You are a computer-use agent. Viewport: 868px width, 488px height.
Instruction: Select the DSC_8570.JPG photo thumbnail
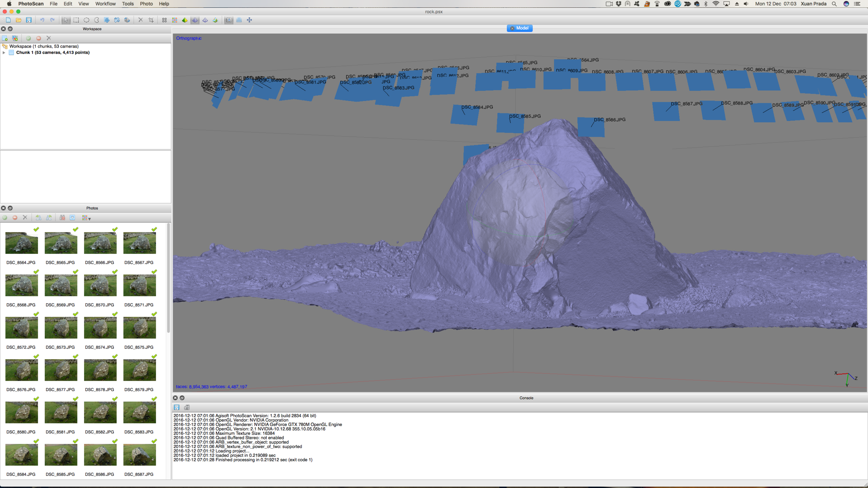100,285
